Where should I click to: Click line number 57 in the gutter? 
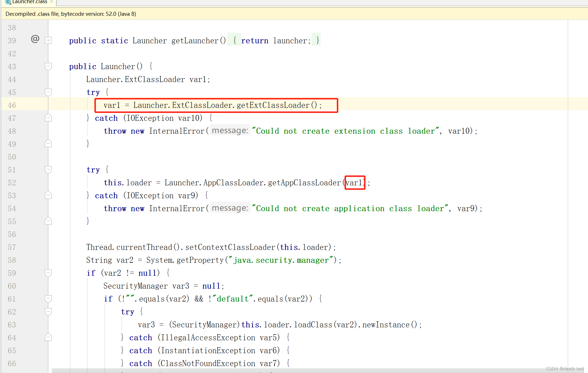click(12, 247)
